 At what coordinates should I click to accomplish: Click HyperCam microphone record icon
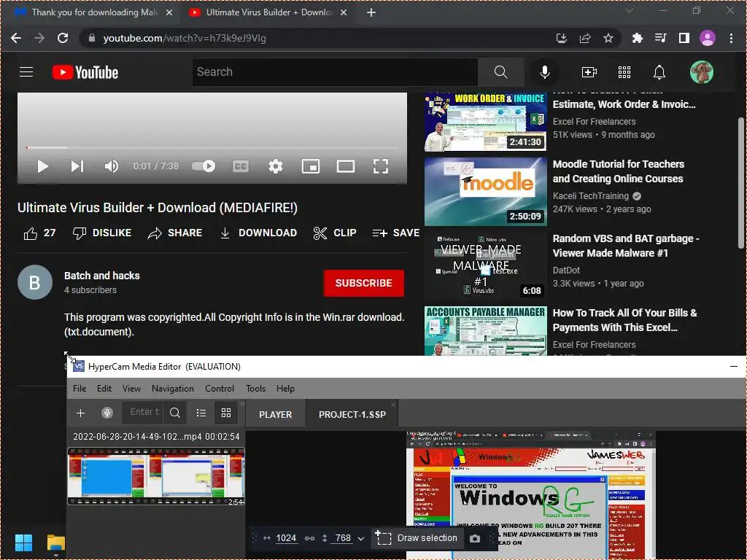tap(107, 413)
